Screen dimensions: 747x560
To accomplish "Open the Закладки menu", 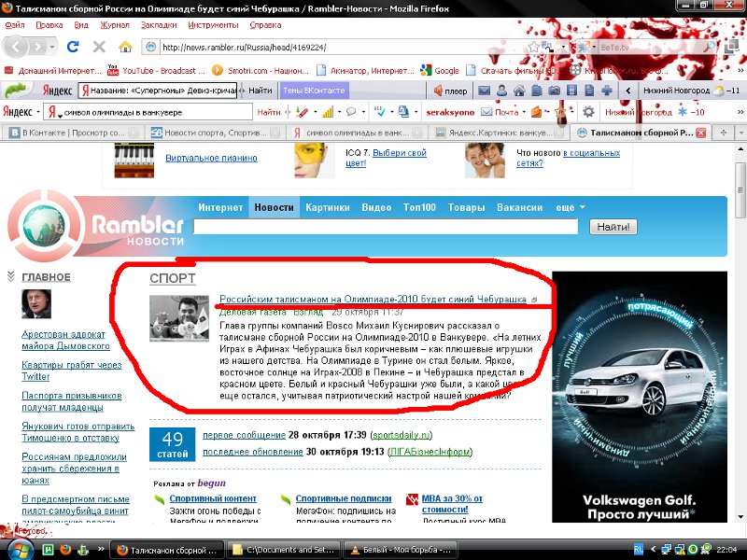I will [x=159, y=25].
